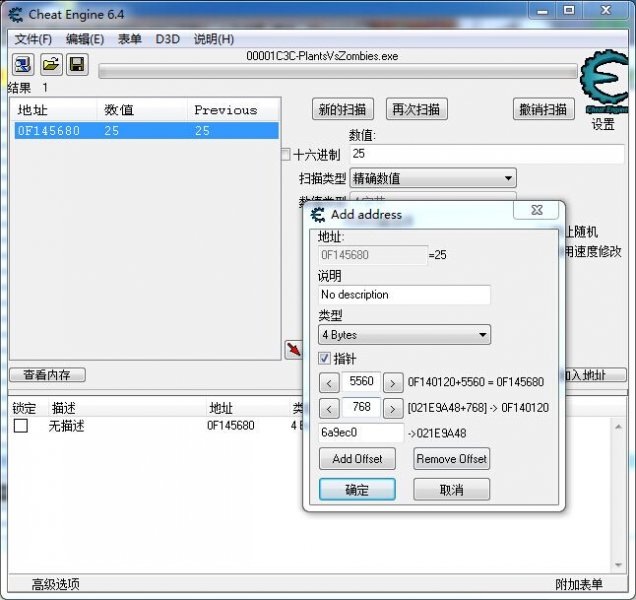
Task: Click the grayed 0F145680 address field
Action: (x=373, y=255)
